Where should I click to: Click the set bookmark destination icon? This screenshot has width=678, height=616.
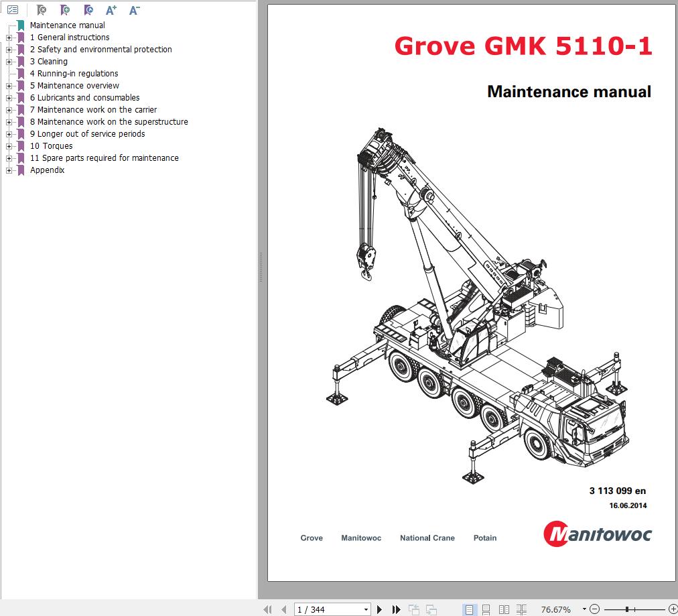pos(88,9)
